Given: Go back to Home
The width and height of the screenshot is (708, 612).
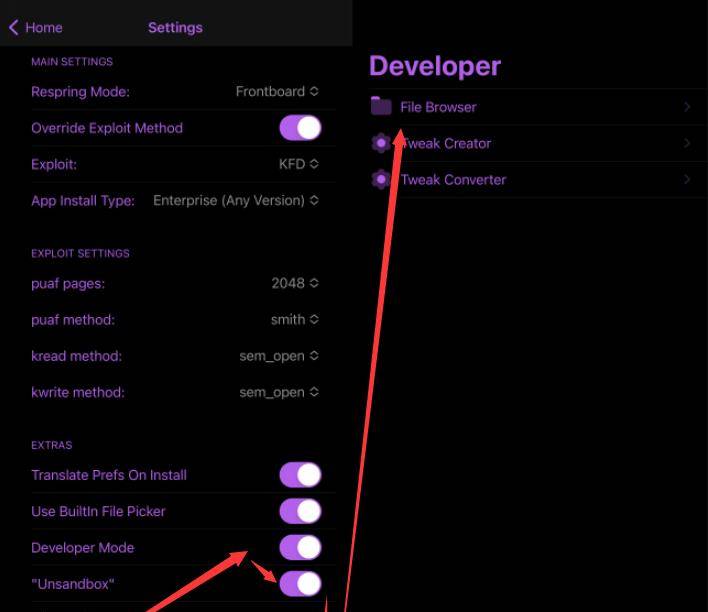Looking at the screenshot, I should point(36,28).
